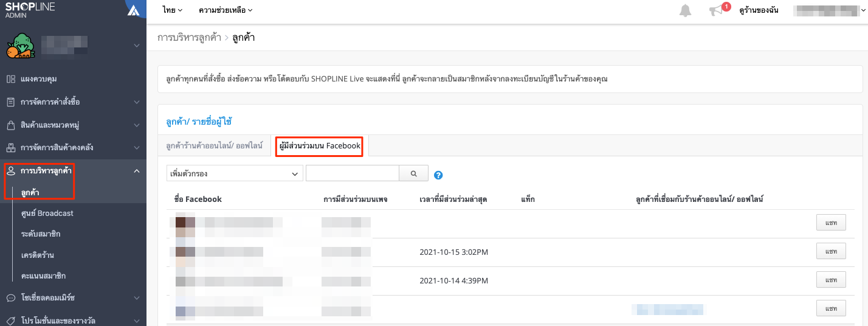Expand the store name chevron in sidebar
This screenshot has height=326, width=868.
point(136,46)
